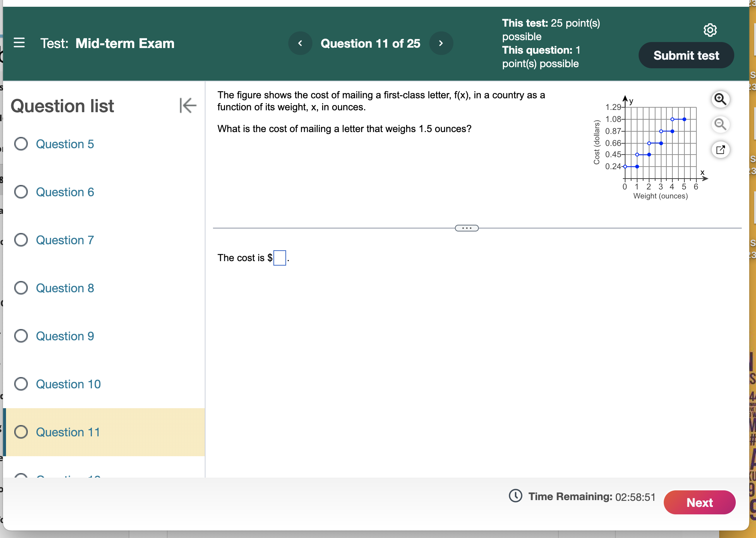Open the graph in a larger window
The image size is (756, 538).
pyautogui.click(x=720, y=149)
